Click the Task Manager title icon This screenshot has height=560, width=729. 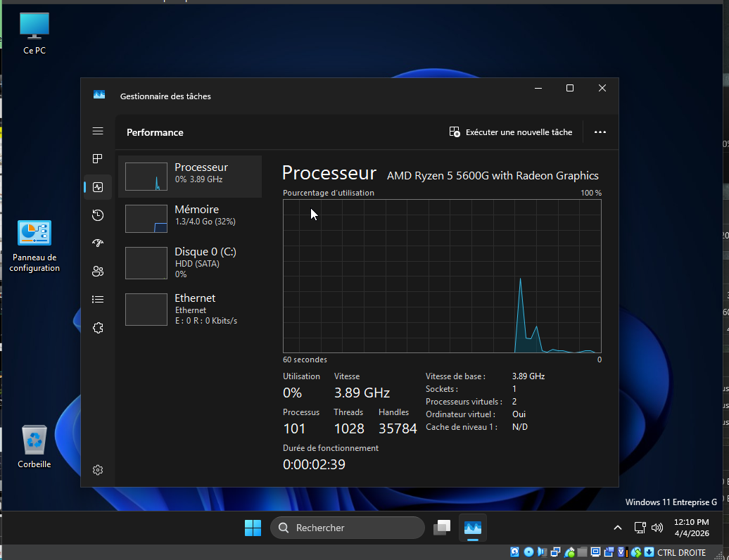tap(99, 95)
